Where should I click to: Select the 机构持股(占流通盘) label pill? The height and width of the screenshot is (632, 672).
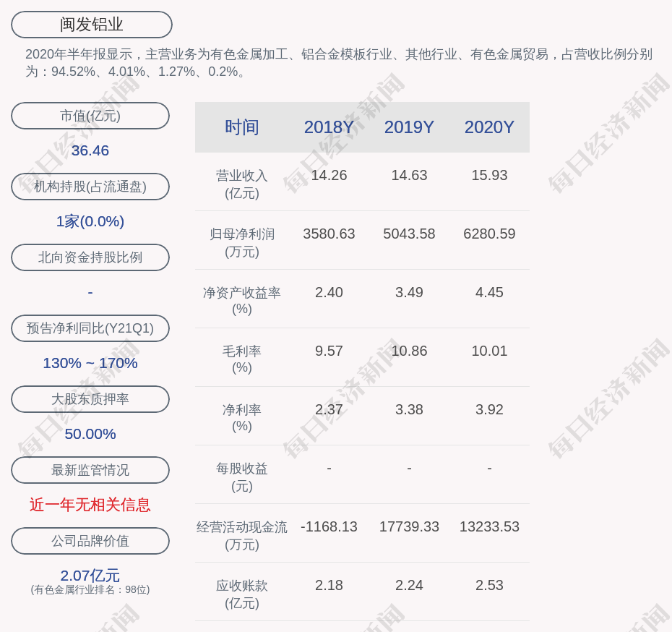pyautogui.click(x=90, y=187)
